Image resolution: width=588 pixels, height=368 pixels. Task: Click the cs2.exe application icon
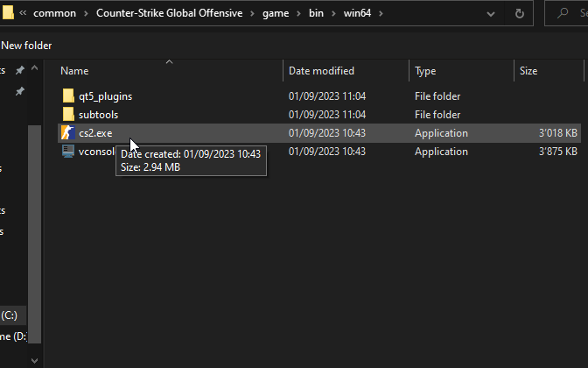click(x=68, y=133)
